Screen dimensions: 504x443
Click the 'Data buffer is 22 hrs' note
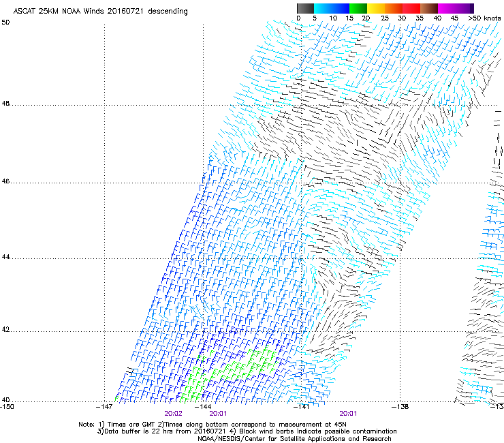click(247, 431)
